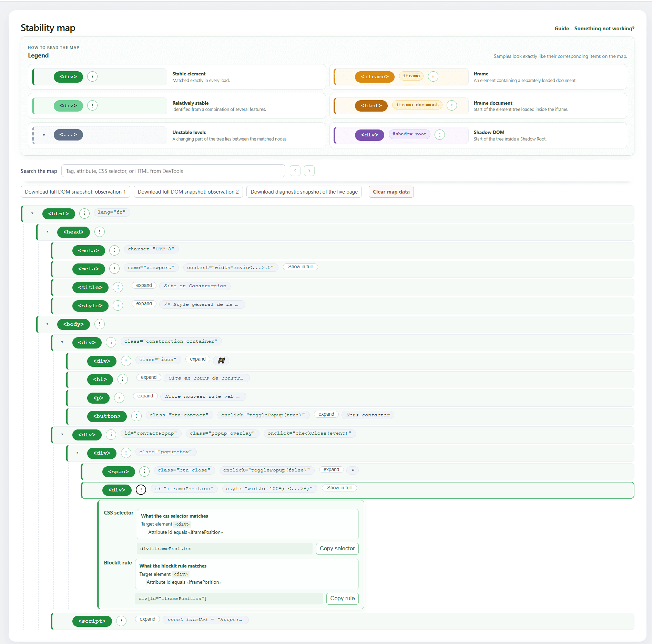Go to previous search result arrow
Viewport: 652px width, 644px height.
pos(295,171)
